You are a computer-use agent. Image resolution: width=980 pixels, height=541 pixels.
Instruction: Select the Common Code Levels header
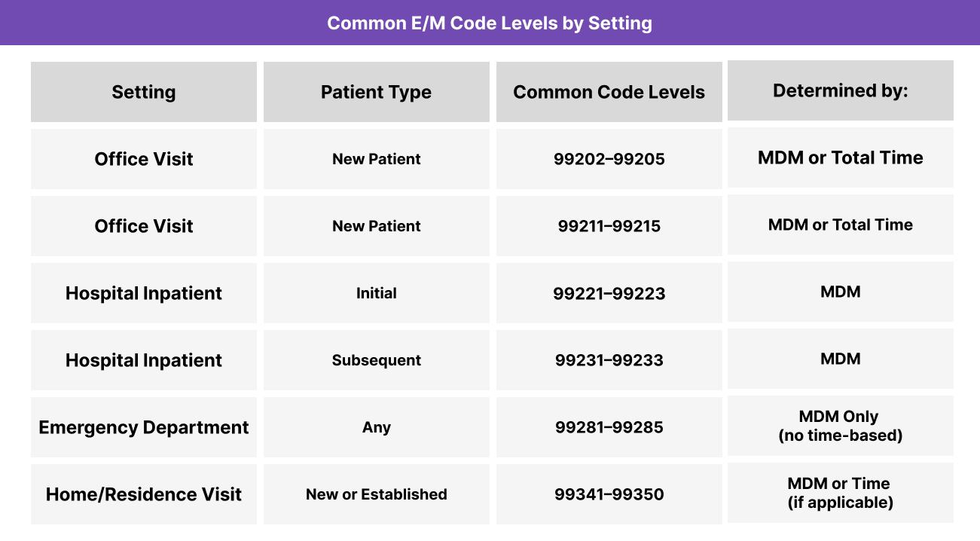609,92
